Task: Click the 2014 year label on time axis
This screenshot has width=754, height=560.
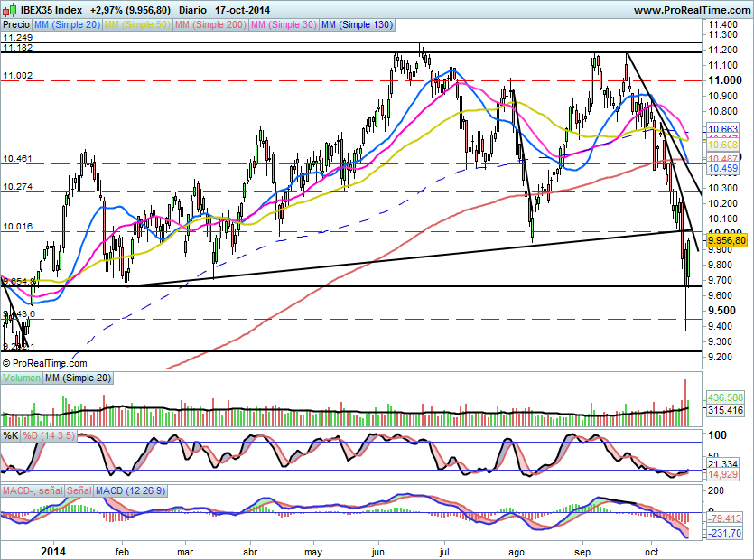Action: coord(53,551)
